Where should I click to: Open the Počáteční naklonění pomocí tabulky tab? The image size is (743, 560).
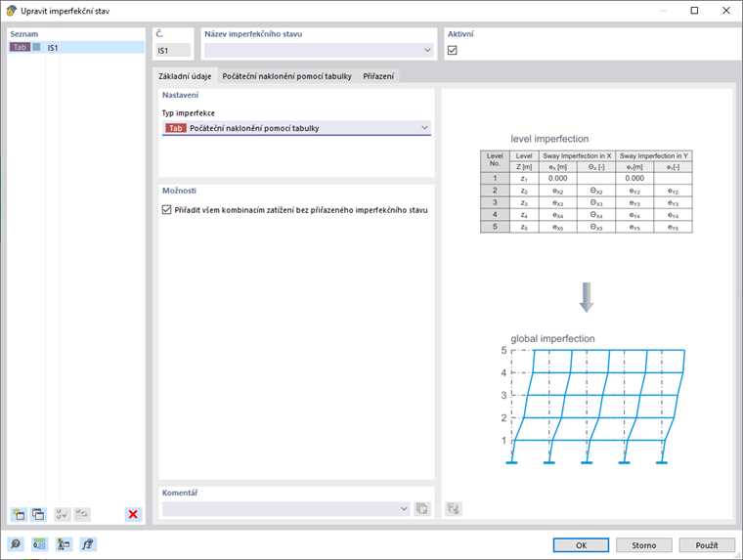(x=287, y=76)
